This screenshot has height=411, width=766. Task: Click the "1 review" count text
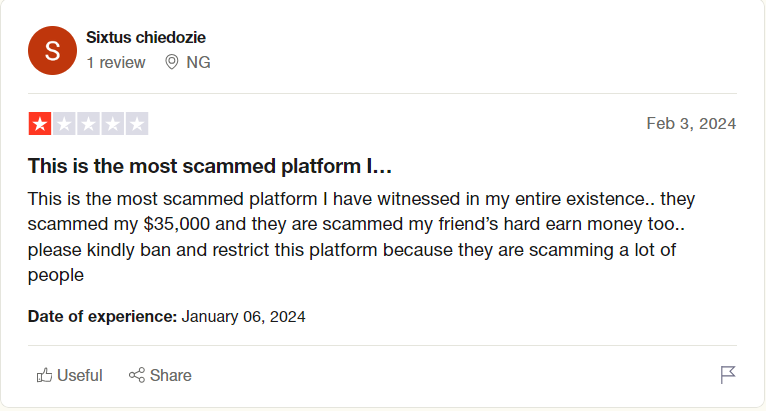click(115, 62)
